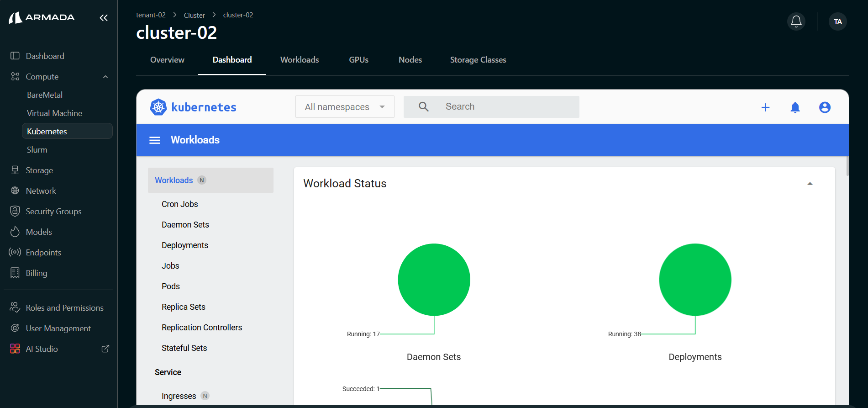Go to Cluster breadcrumb
The width and height of the screenshot is (868, 408).
pyautogui.click(x=194, y=15)
